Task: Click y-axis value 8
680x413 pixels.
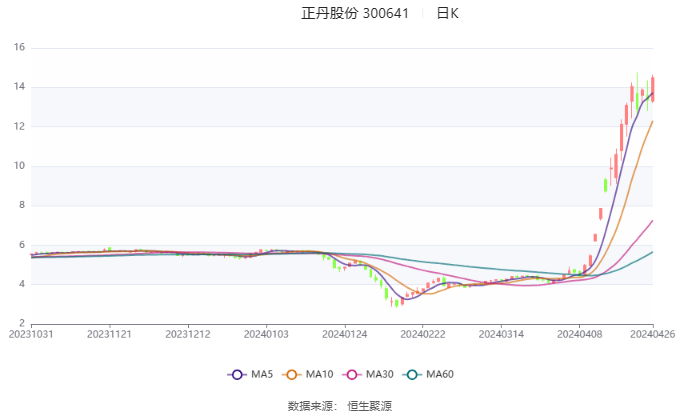Action: 22,205
